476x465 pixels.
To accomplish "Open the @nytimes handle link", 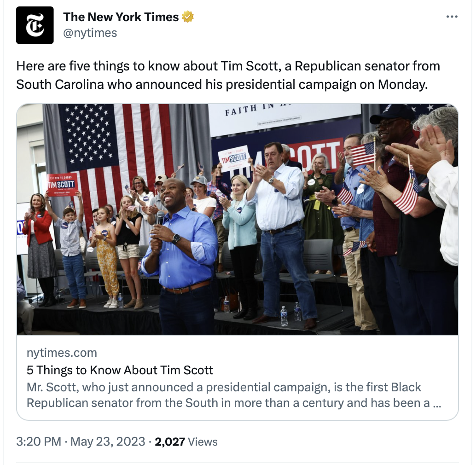I will 90,33.
